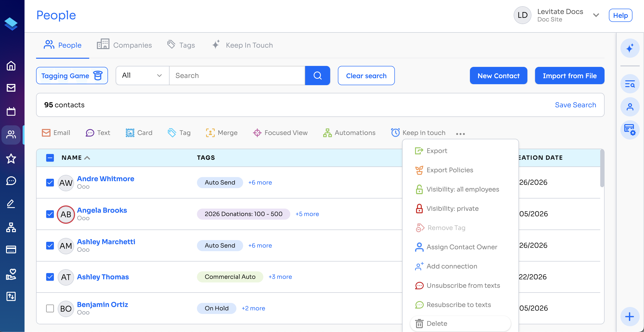The width and height of the screenshot is (644, 332).
Task: Expand +5 more tags for Angela Brooks
Action: coord(307,214)
